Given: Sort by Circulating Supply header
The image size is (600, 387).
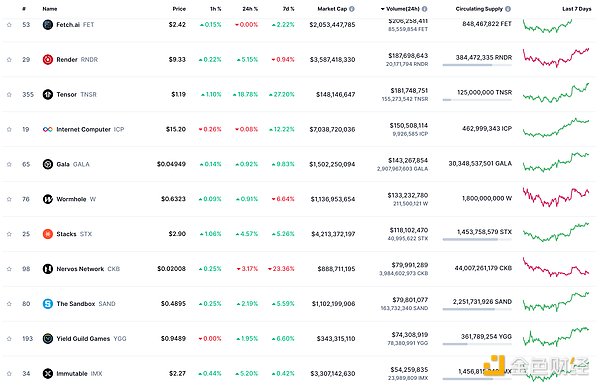Looking at the screenshot, I should (479, 9).
